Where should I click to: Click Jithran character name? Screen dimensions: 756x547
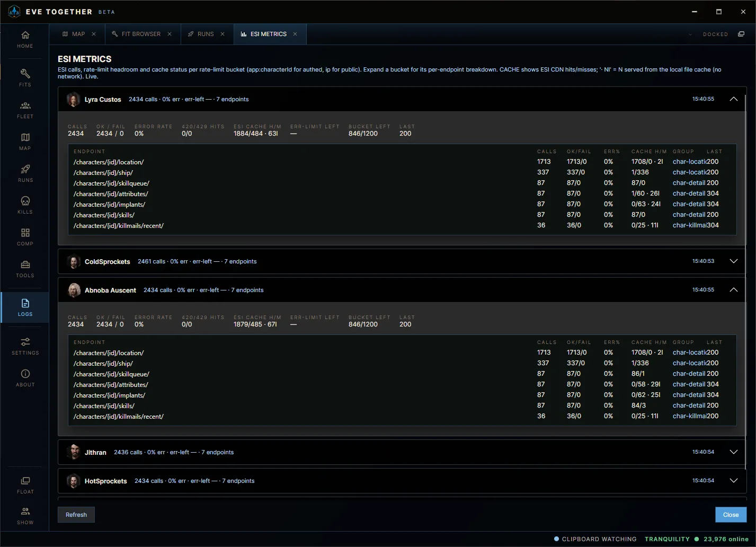[x=95, y=453]
